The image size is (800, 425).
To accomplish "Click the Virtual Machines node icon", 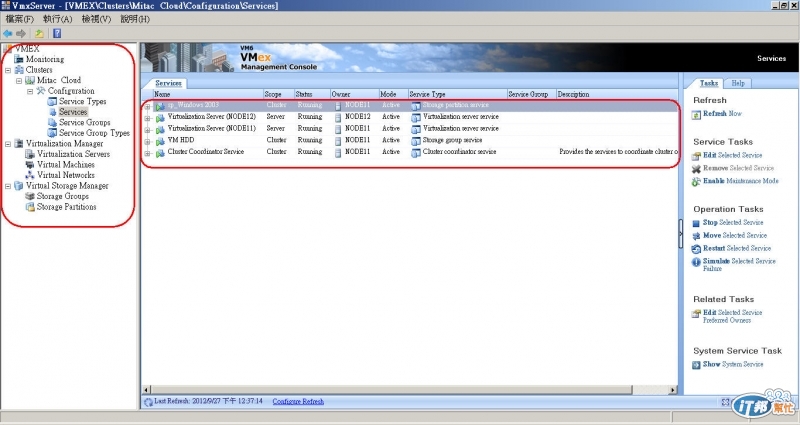I will [x=30, y=165].
